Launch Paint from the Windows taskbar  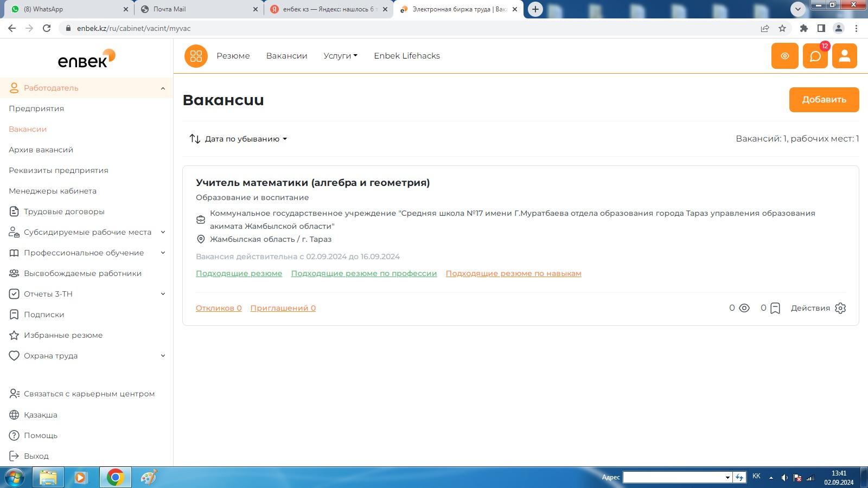pyautogui.click(x=148, y=477)
